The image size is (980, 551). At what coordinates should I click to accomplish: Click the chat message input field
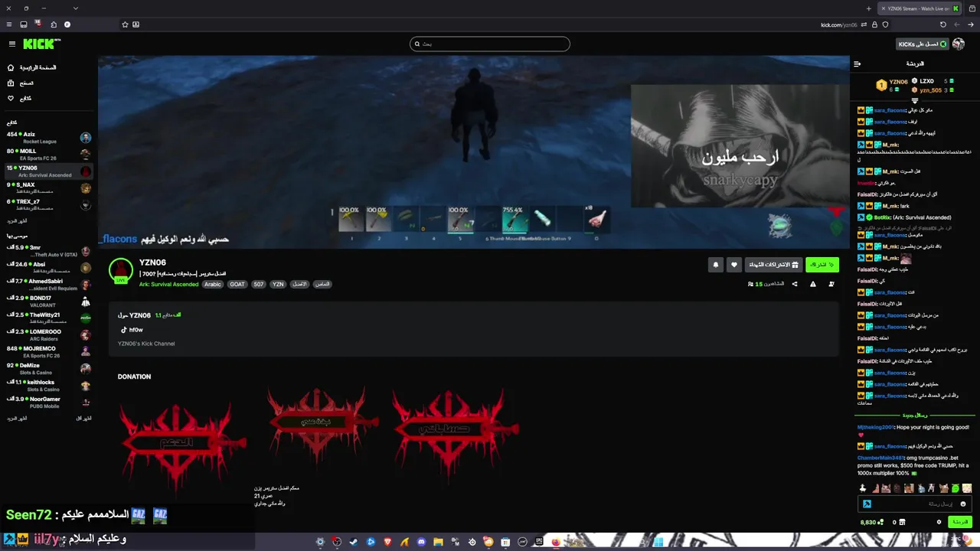point(915,504)
